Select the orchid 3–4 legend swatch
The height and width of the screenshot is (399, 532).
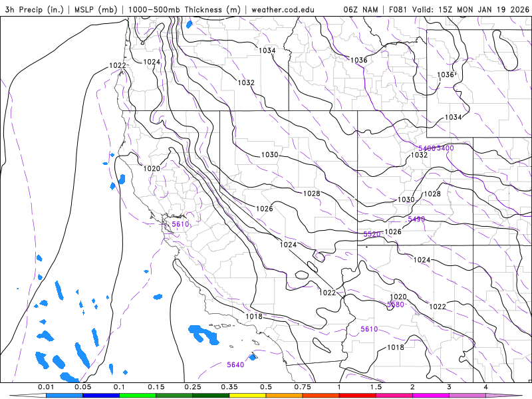(467, 396)
